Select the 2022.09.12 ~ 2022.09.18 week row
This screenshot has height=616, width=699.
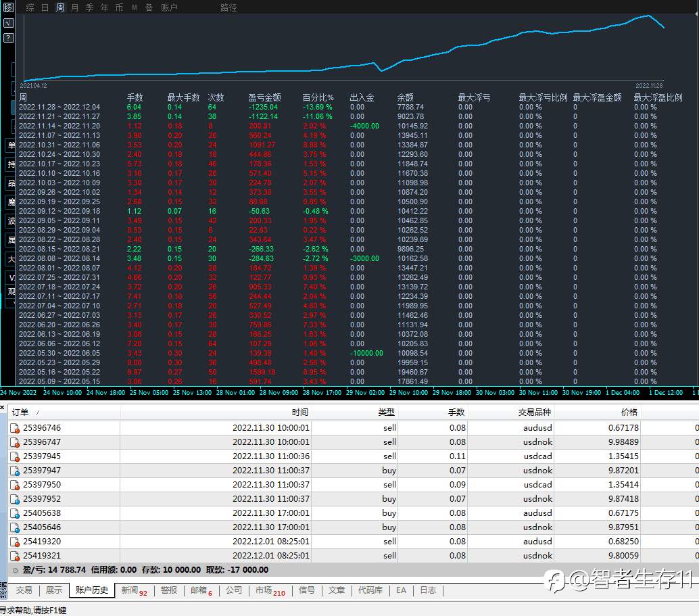[59, 211]
